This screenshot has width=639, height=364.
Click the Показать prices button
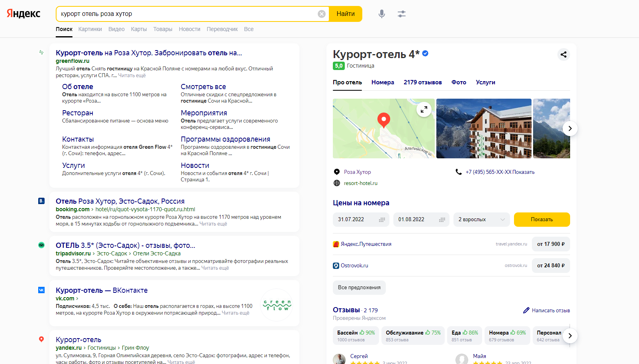coord(542,220)
